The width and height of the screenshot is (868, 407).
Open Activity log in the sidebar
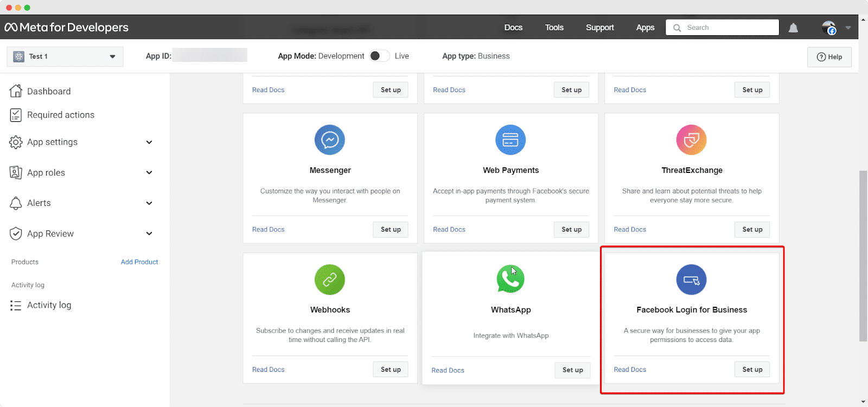(49, 305)
